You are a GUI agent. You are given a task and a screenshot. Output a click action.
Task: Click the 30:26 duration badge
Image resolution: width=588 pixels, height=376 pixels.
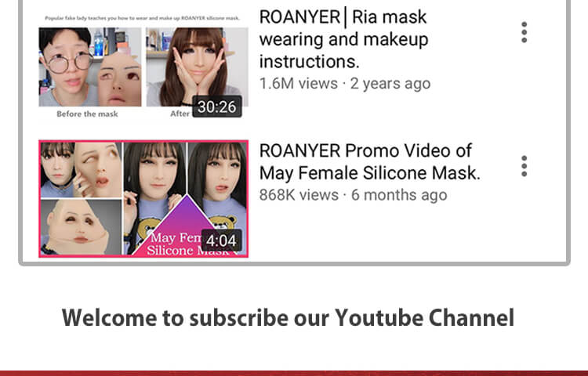216,107
